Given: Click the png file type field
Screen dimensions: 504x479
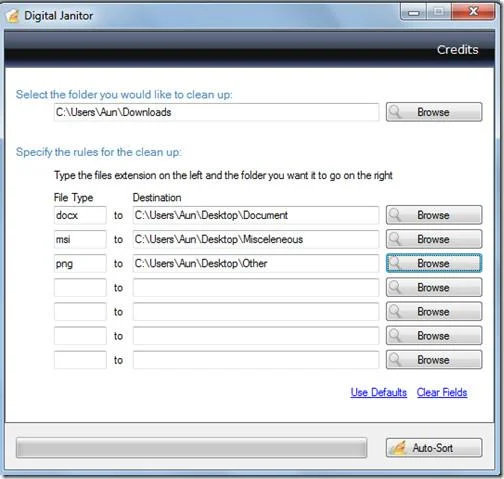Looking at the screenshot, I should (80, 263).
